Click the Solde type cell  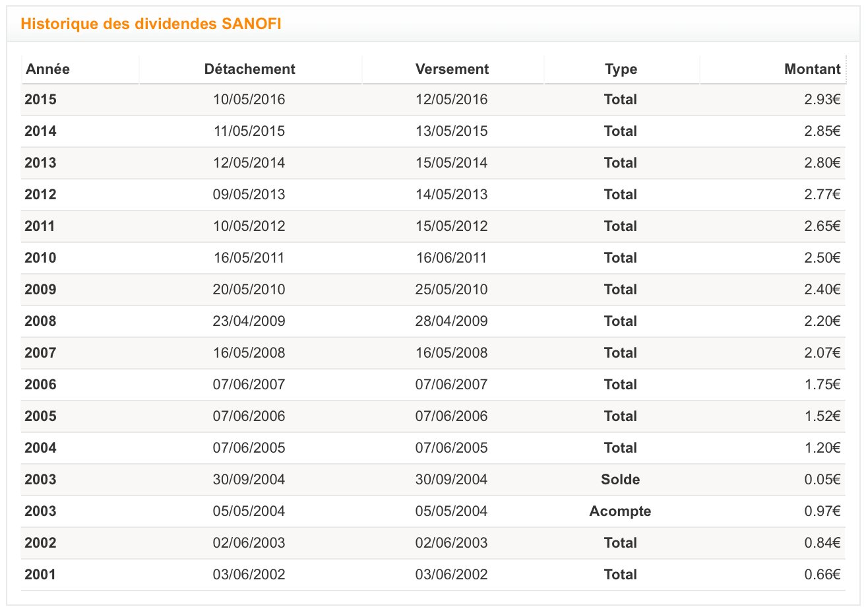[620, 480]
